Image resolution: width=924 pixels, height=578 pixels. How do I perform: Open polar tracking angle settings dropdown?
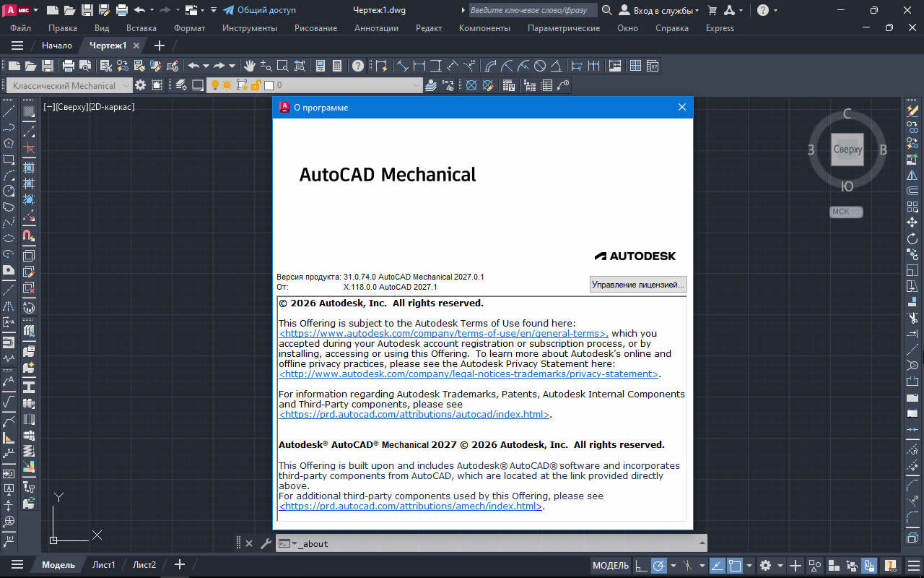(673, 565)
